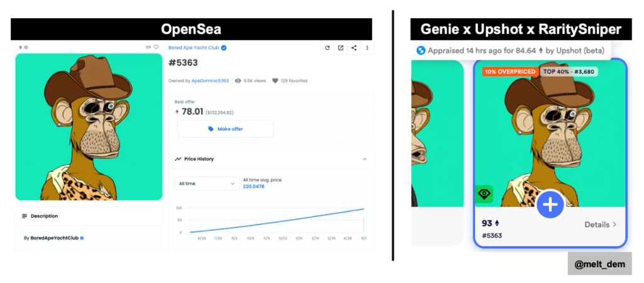Click the Upshot appraisal globe icon
Image resolution: width=644 pixels, height=283 pixels.
pyautogui.click(x=421, y=51)
